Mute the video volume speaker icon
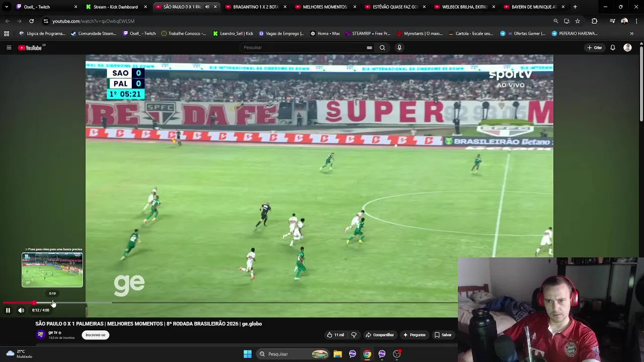 [21, 310]
